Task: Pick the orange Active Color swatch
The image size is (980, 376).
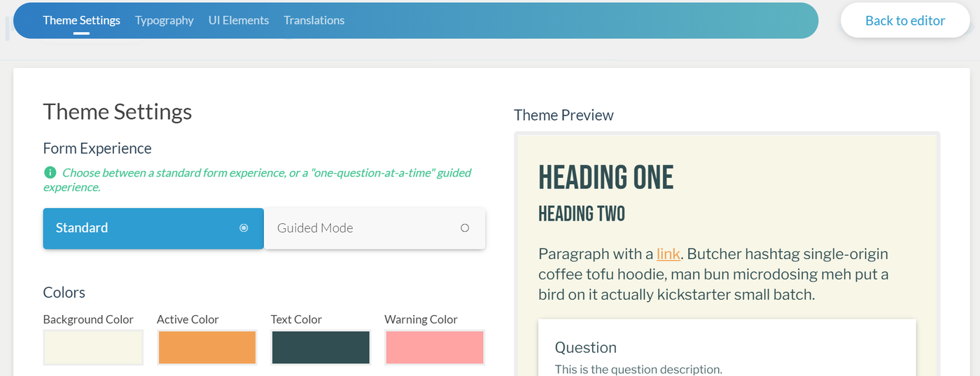Action: click(x=207, y=347)
